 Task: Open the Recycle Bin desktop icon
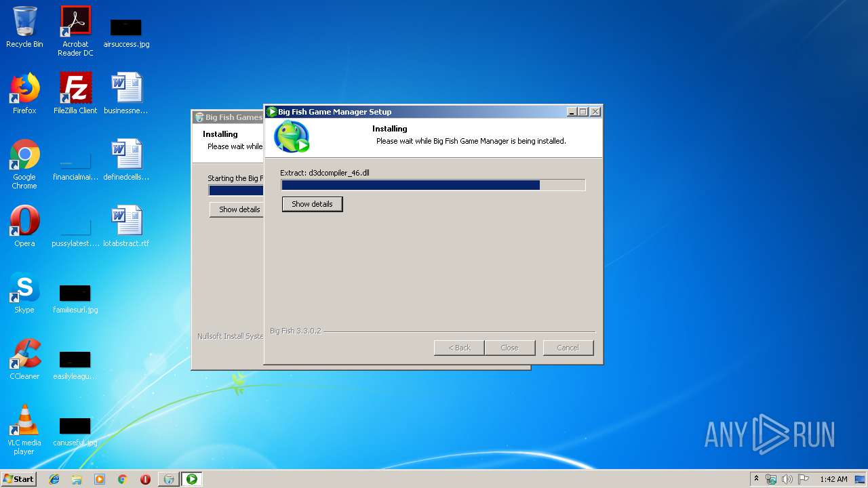point(24,27)
